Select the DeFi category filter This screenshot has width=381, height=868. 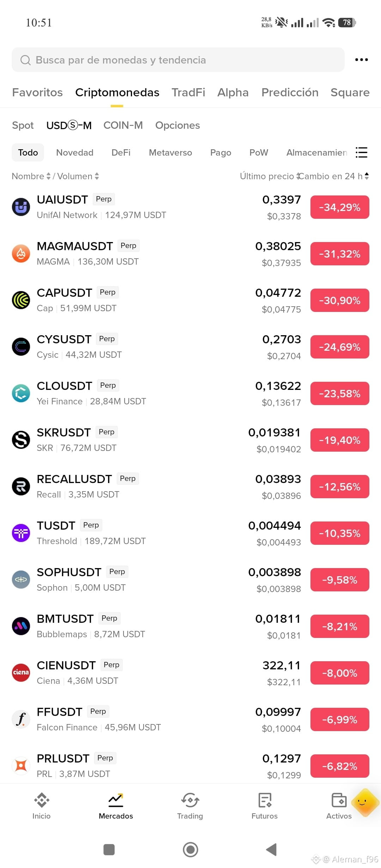(x=121, y=152)
